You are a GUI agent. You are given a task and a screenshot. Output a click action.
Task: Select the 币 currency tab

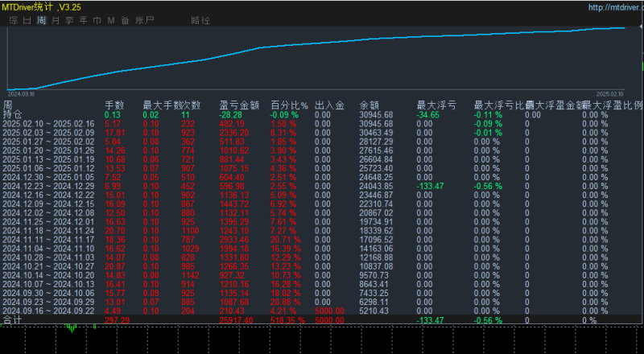97,19
